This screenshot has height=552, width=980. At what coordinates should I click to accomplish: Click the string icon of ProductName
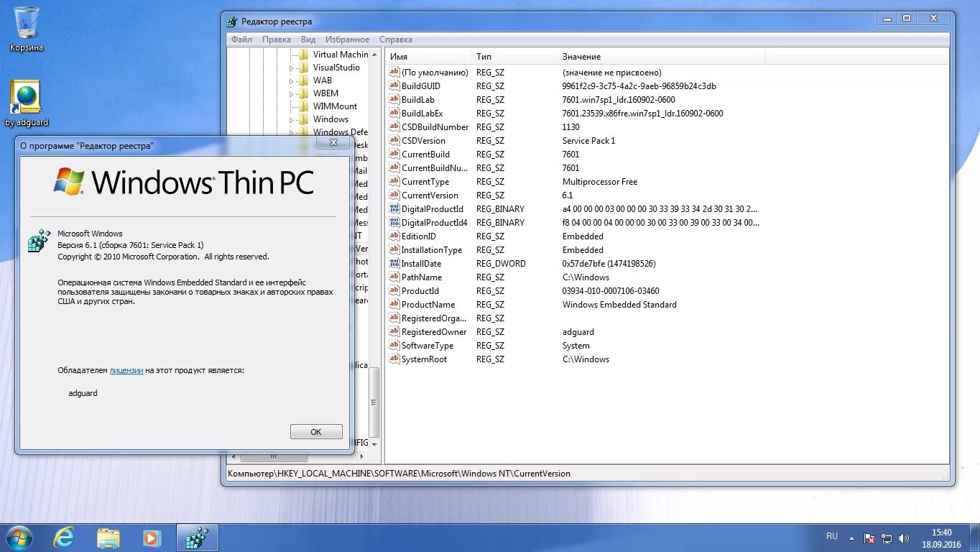point(394,305)
